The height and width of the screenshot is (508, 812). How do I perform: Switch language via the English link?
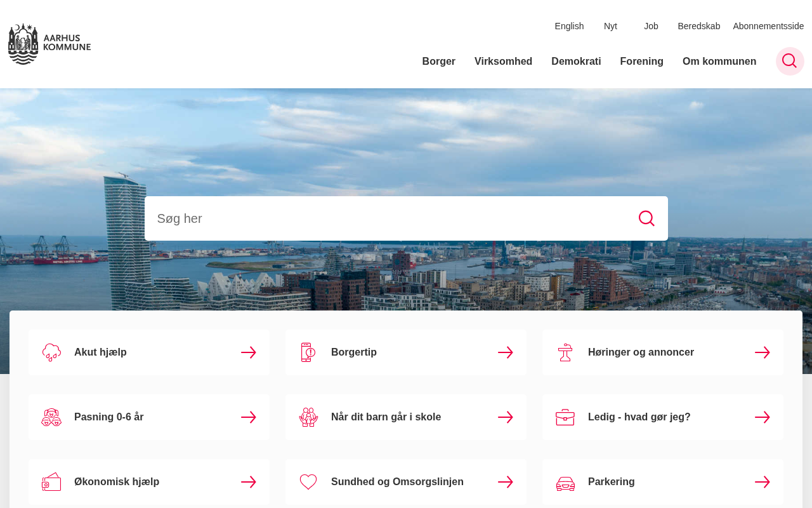coord(569,26)
